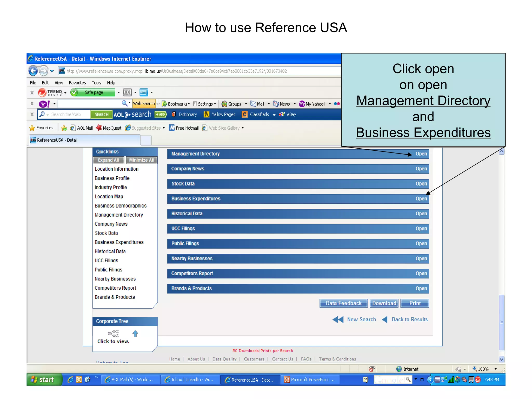
Task: Click Add to Favorites Bar icon
Action: click(64, 128)
